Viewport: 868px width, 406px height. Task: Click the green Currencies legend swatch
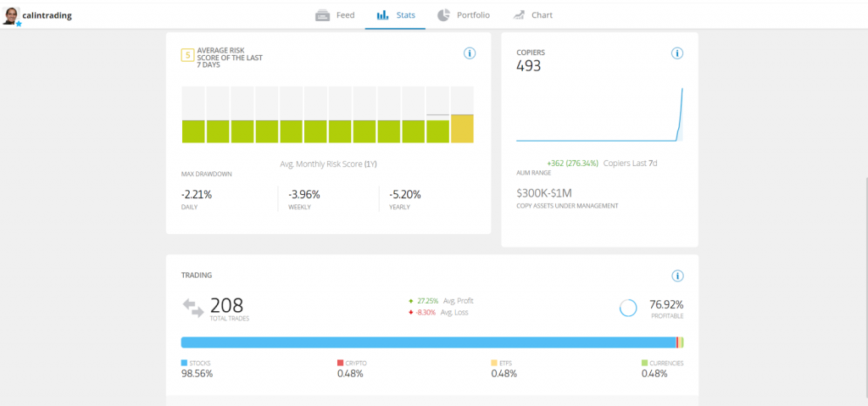(x=644, y=363)
